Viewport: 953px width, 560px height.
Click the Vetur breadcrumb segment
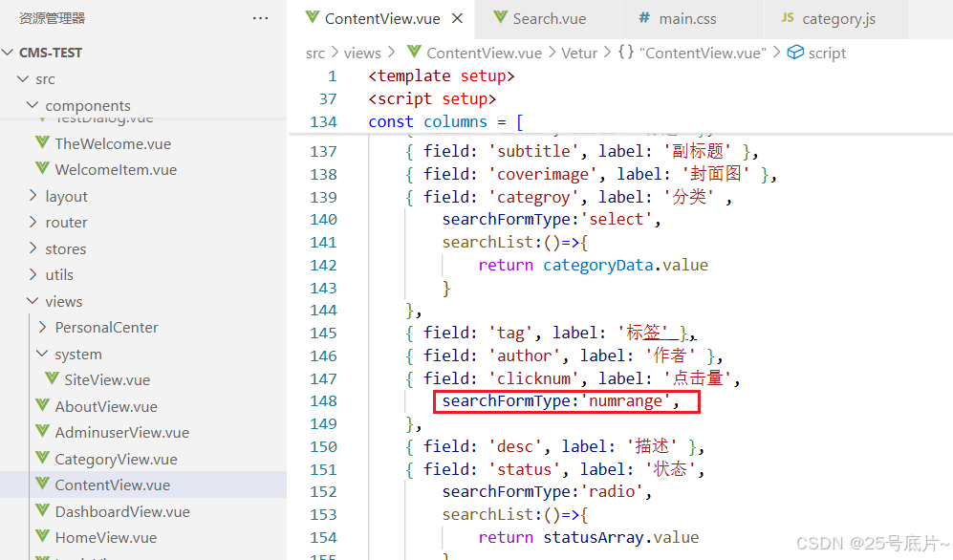click(x=579, y=54)
